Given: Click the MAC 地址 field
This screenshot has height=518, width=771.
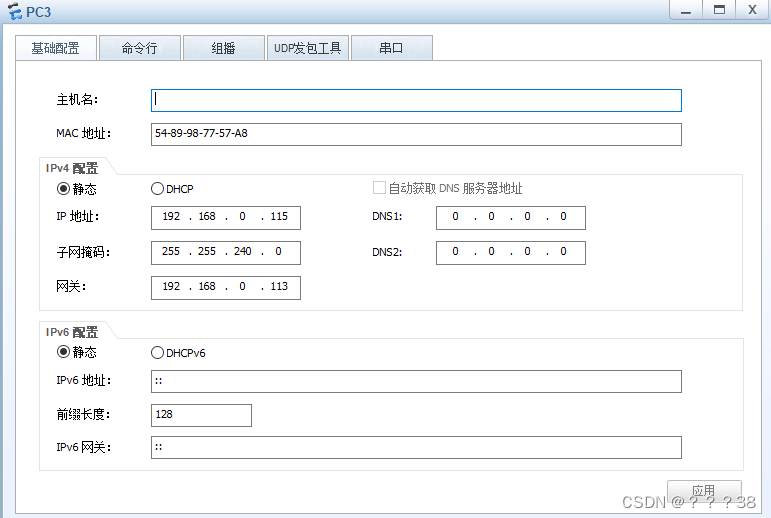Looking at the screenshot, I should pyautogui.click(x=416, y=134).
